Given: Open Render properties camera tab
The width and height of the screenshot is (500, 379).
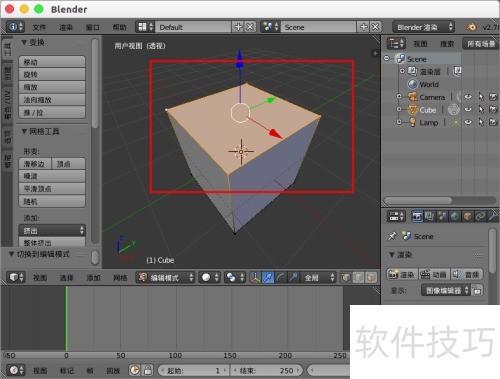Looking at the screenshot, I should (x=417, y=216).
